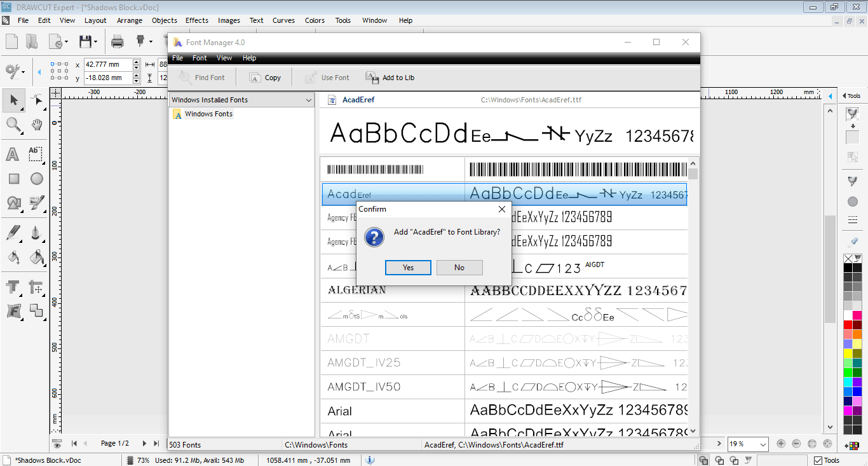Viewport: 868px width, 466px height.
Task: Click the Save floppy disk icon
Action: (86, 42)
